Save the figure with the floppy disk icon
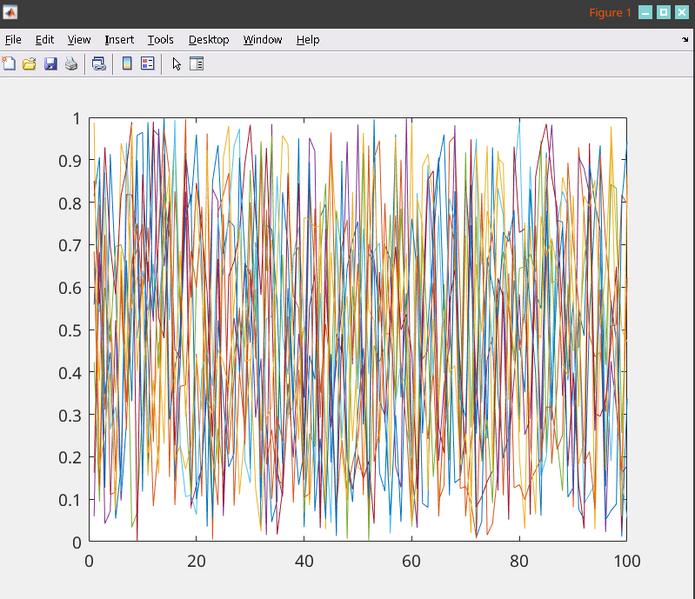695x599 pixels. pos(50,64)
